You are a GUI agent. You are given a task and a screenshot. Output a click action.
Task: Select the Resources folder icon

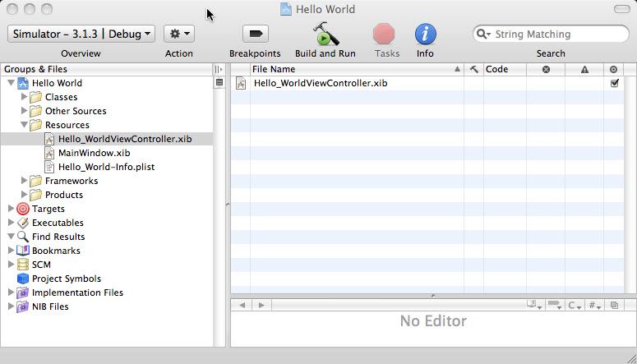[35, 125]
